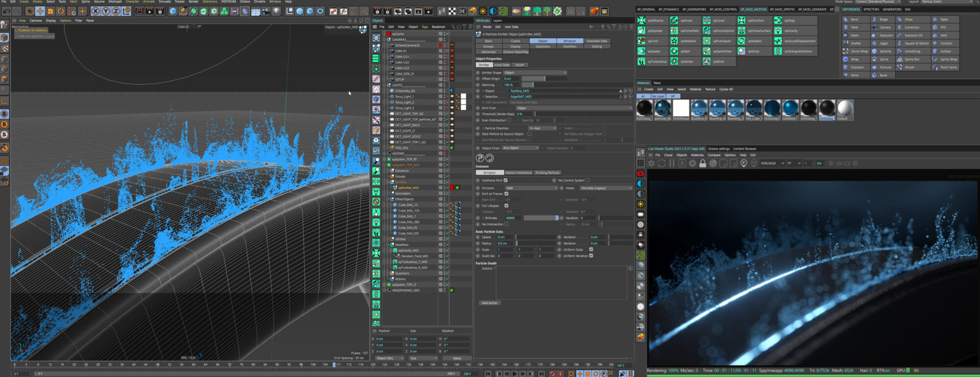Toggle Emit all Frames checkbox
Viewport: 980px width, 377px height.
coord(506,194)
